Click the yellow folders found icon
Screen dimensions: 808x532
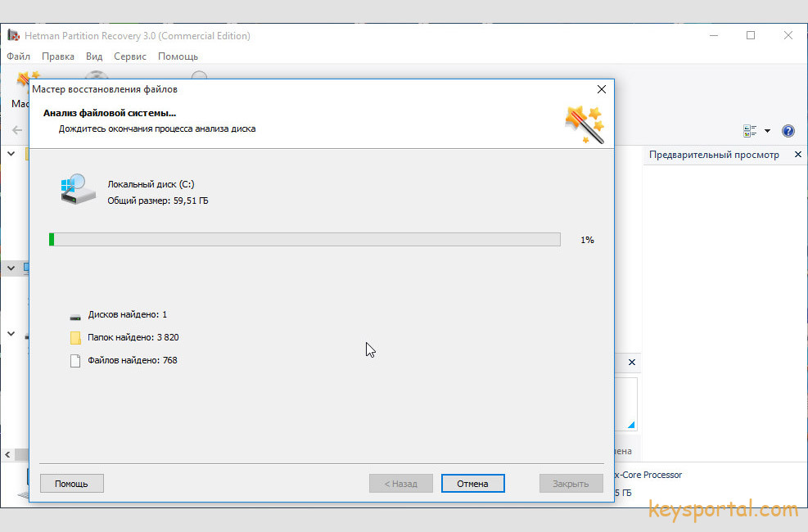(x=75, y=337)
